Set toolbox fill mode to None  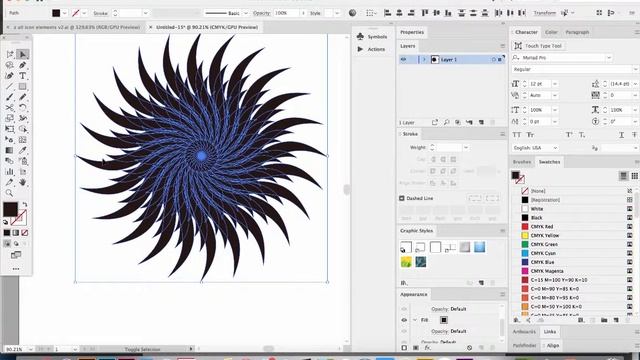(24, 233)
